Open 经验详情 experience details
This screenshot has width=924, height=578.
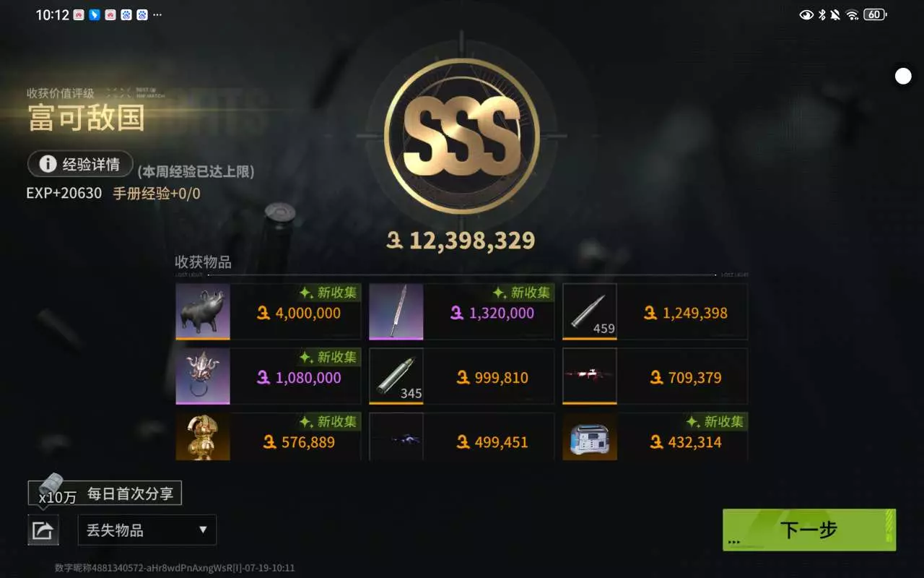pyautogui.click(x=80, y=164)
